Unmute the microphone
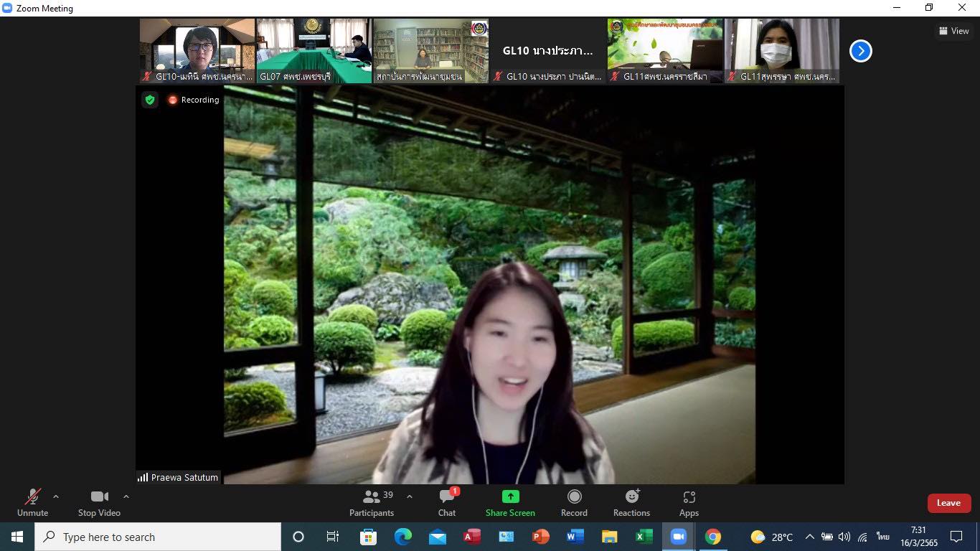980x551 pixels. pyautogui.click(x=32, y=502)
